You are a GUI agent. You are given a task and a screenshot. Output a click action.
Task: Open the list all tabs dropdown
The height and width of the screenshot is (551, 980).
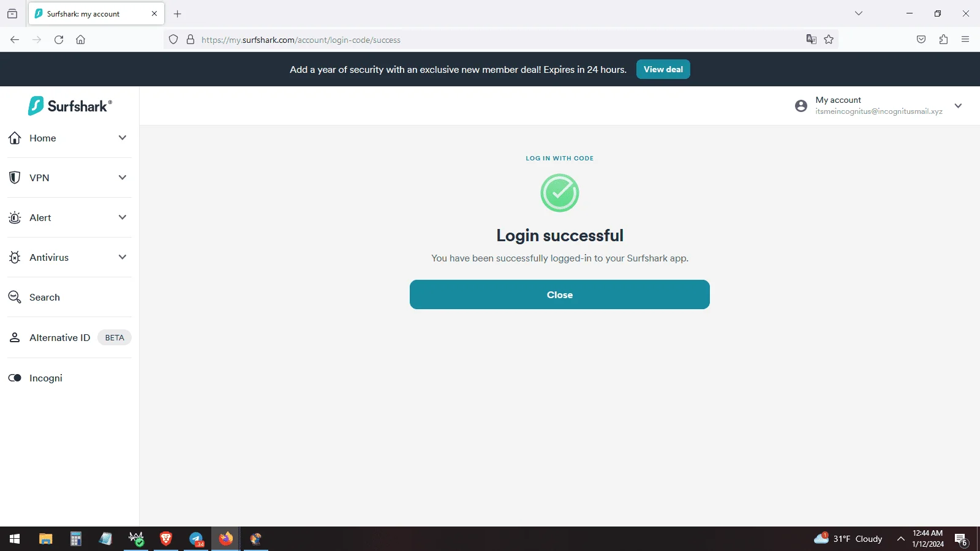click(x=859, y=13)
